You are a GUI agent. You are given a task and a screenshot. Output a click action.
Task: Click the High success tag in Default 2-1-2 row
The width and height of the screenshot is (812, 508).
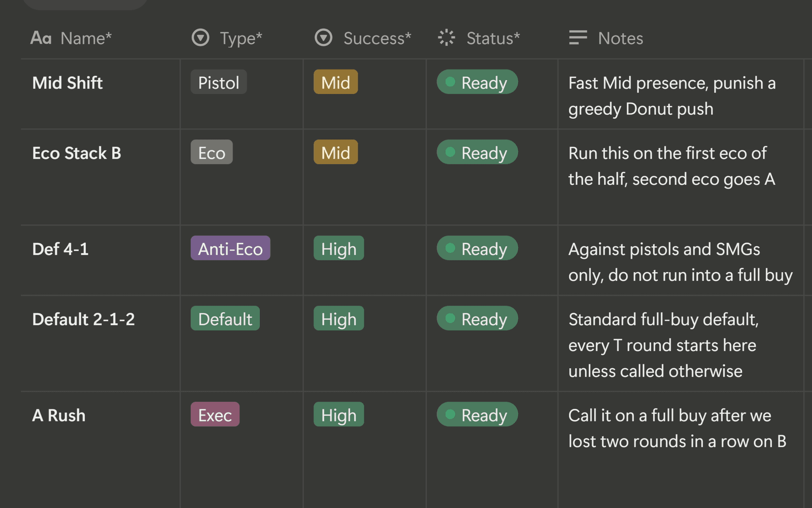coord(339,319)
